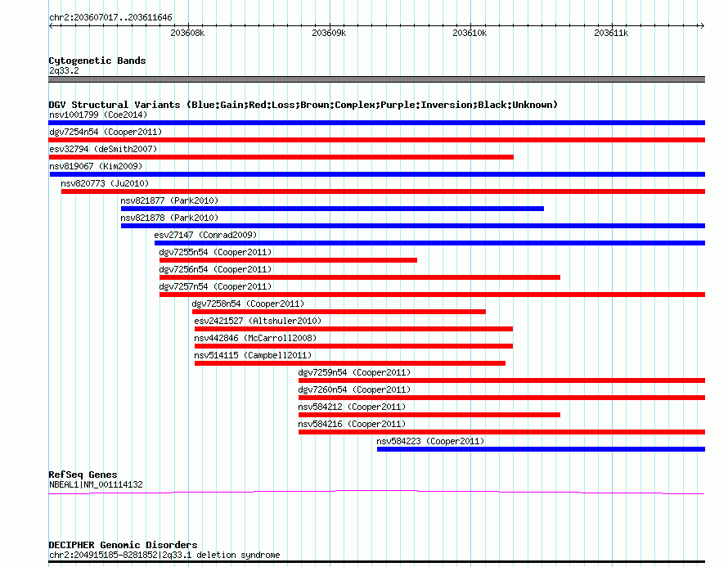Click the blue bar under nsv821877
The width and height of the screenshot is (728, 567).
pos(332,209)
